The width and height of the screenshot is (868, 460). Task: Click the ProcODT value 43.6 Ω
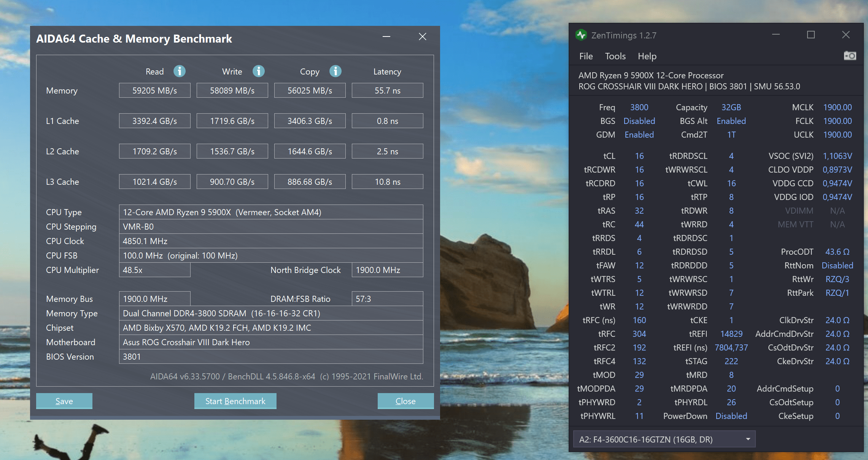(x=838, y=252)
